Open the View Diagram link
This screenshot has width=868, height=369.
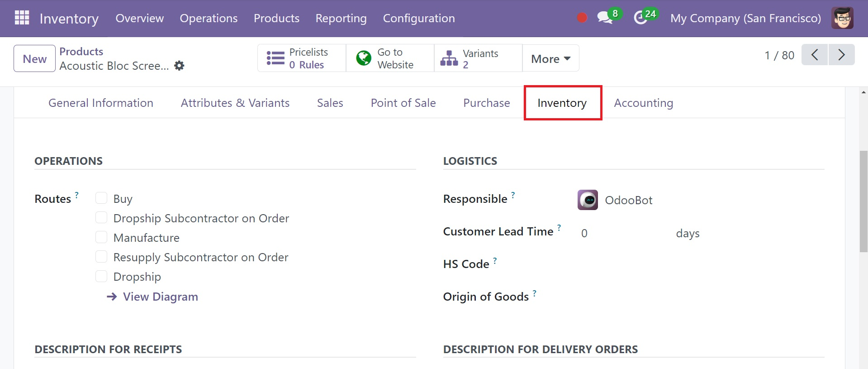pos(152,297)
